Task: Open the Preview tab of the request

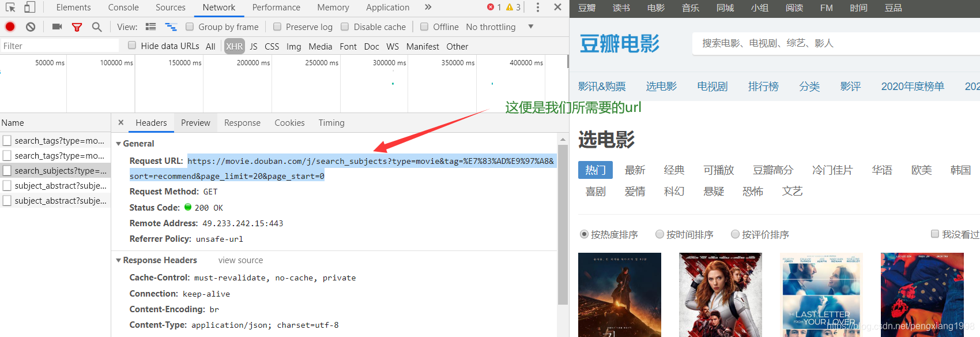Action: 195,123
